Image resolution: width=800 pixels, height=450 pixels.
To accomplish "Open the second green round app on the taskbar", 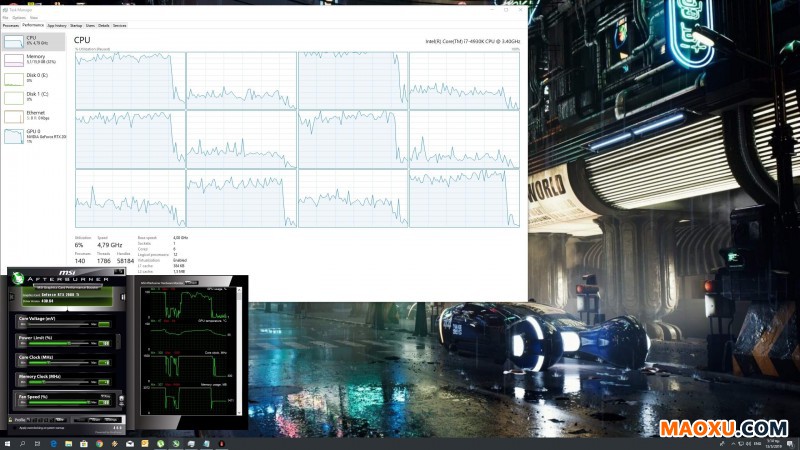I will 176,444.
